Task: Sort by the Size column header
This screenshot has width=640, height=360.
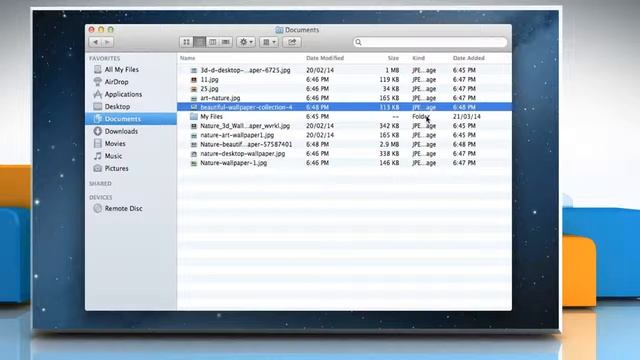Action: click(x=393, y=58)
